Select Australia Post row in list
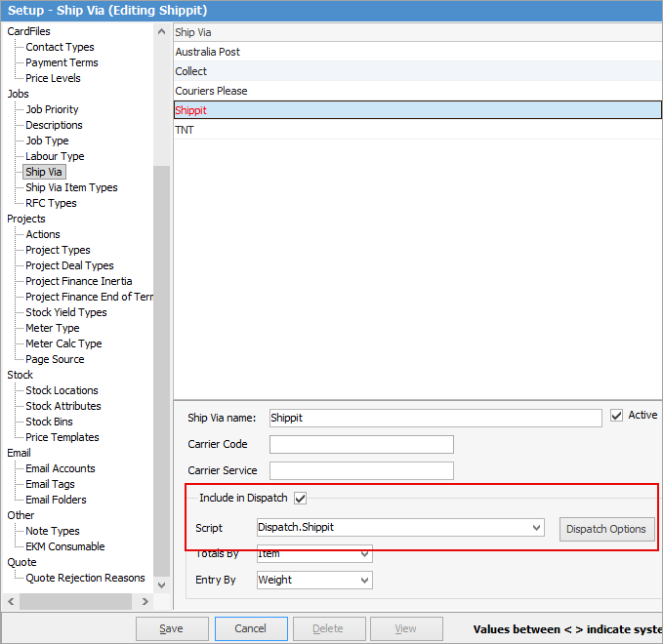This screenshot has height=644, width=663. click(208, 52)
